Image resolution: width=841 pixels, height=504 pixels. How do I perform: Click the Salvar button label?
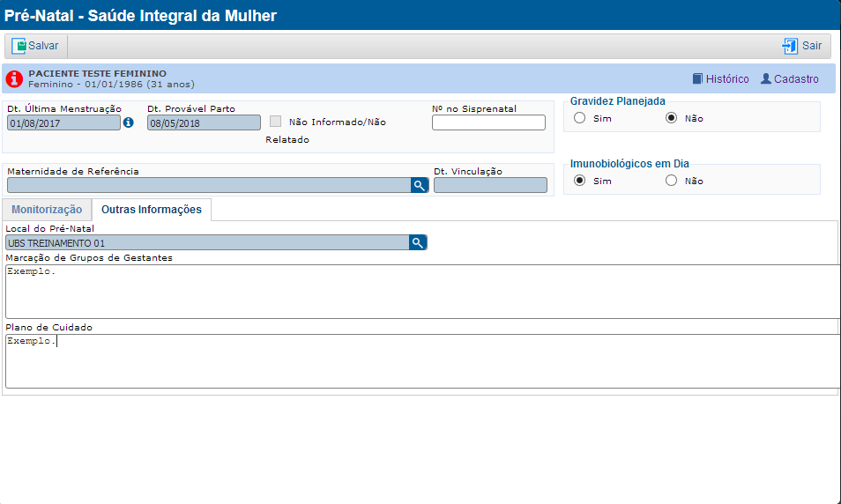pyautogui.click(x=43, y=46)
